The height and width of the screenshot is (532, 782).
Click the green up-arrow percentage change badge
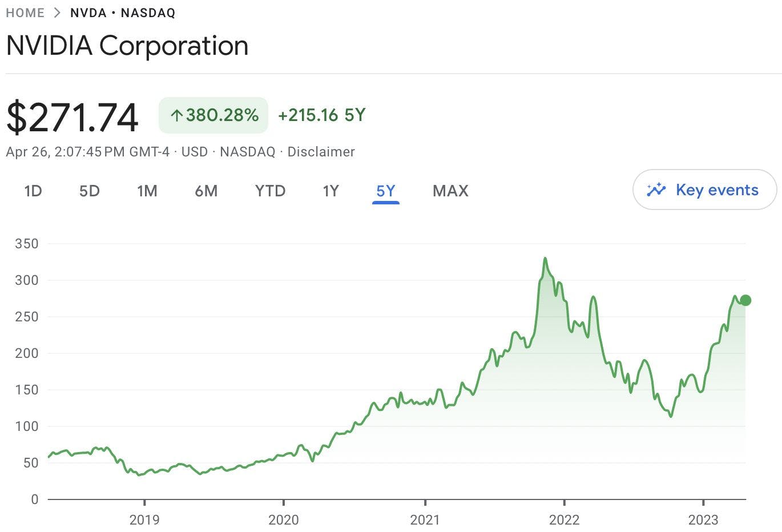pos(213,115)
